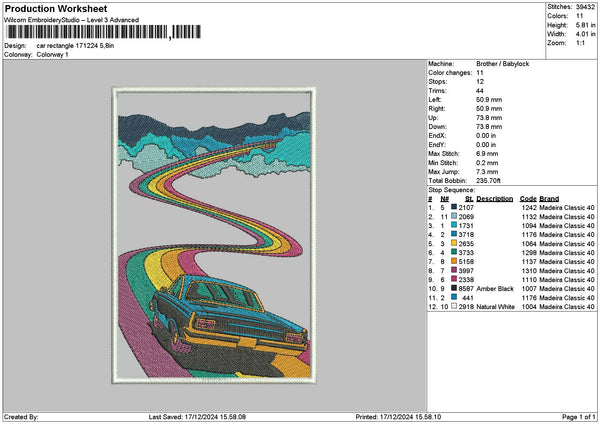
Task: Pick the purple swatch beside 3997
Action: (454, 270)
